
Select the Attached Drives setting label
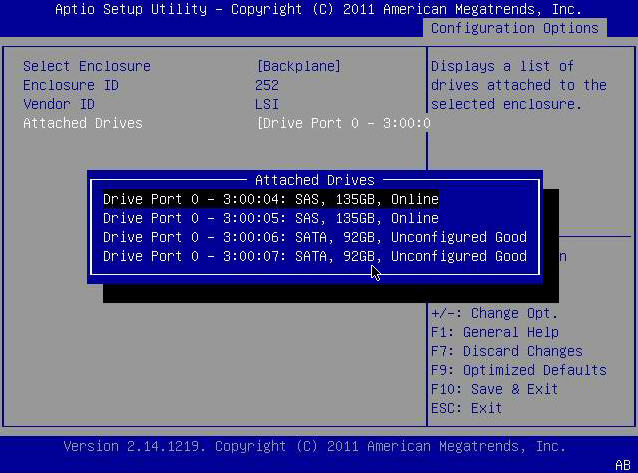[83, 123]
